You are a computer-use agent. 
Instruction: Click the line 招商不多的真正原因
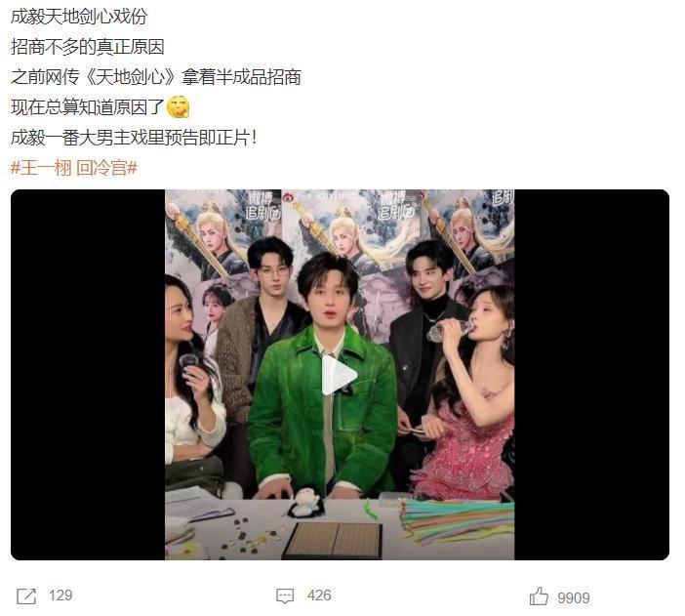(x=88, y=47)
